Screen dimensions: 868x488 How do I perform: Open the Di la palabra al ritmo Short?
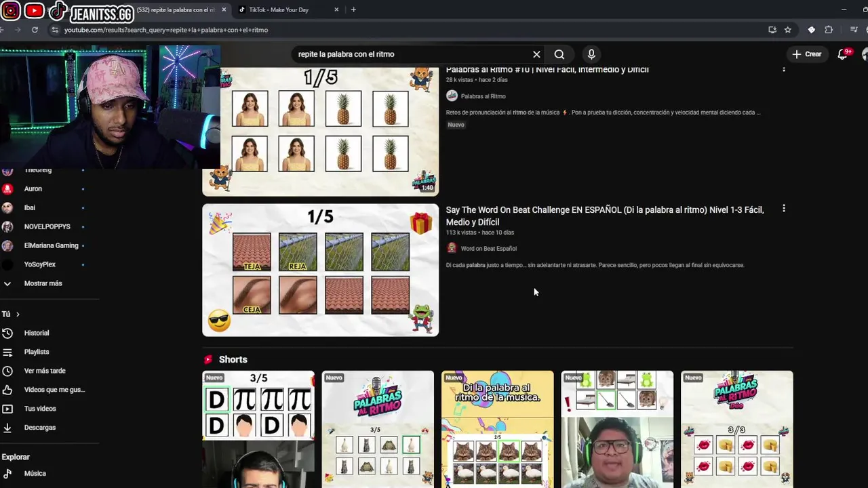point(497,429)
